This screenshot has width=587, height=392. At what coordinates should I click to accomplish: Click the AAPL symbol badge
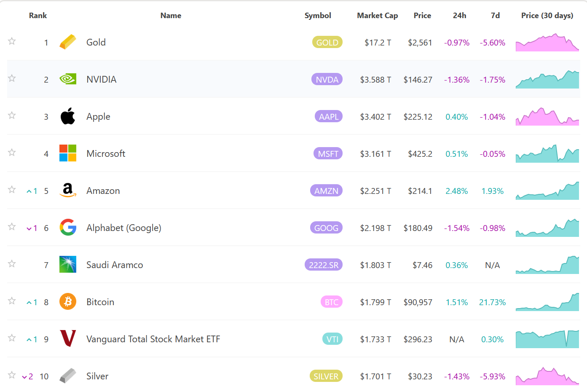(x=329, y=116)
